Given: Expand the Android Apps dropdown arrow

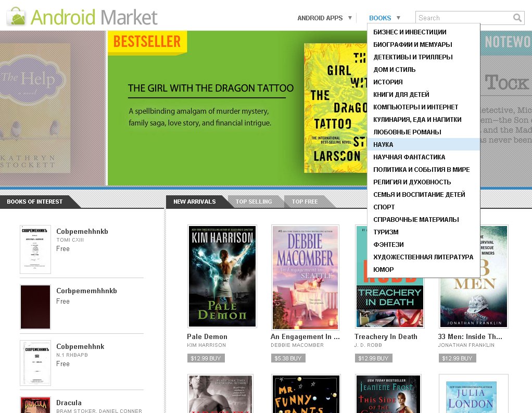Looking at the screenshot, I should tap(350, 18).
